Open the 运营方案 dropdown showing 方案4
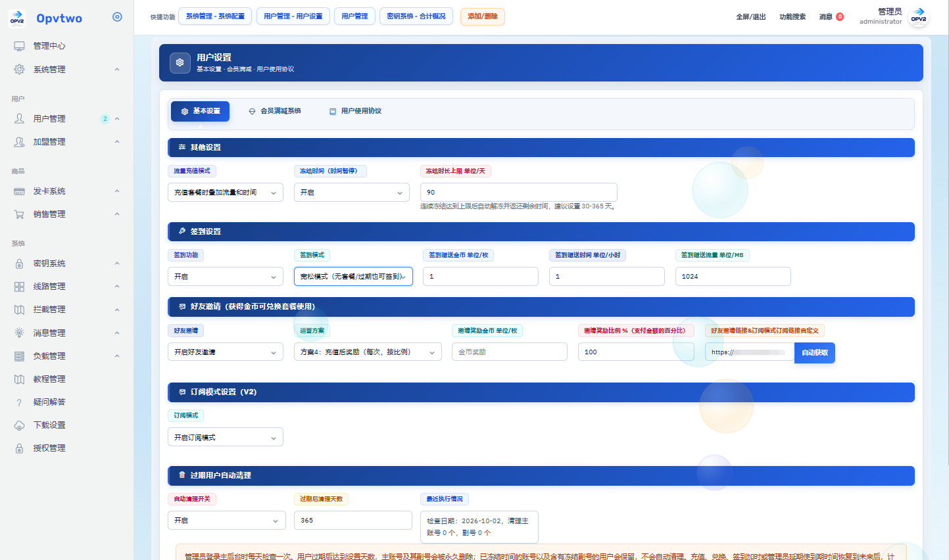Viewport: 949px width, 560px height. (368, 352)
